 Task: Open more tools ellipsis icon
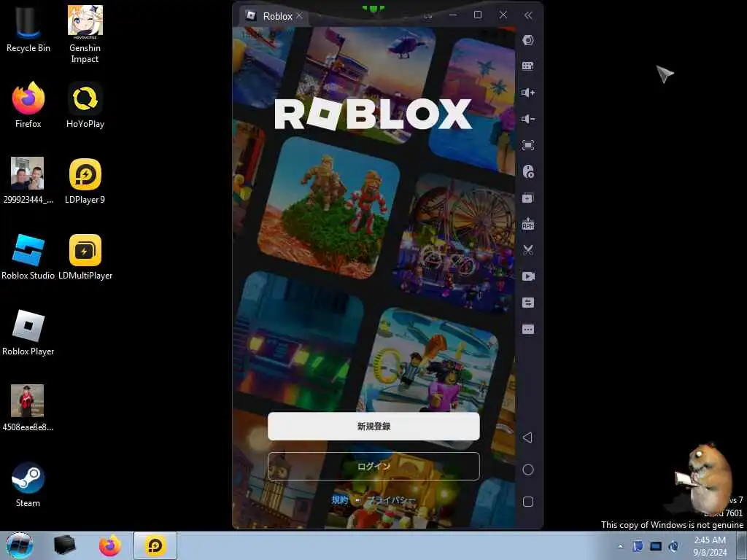(528, 329)
